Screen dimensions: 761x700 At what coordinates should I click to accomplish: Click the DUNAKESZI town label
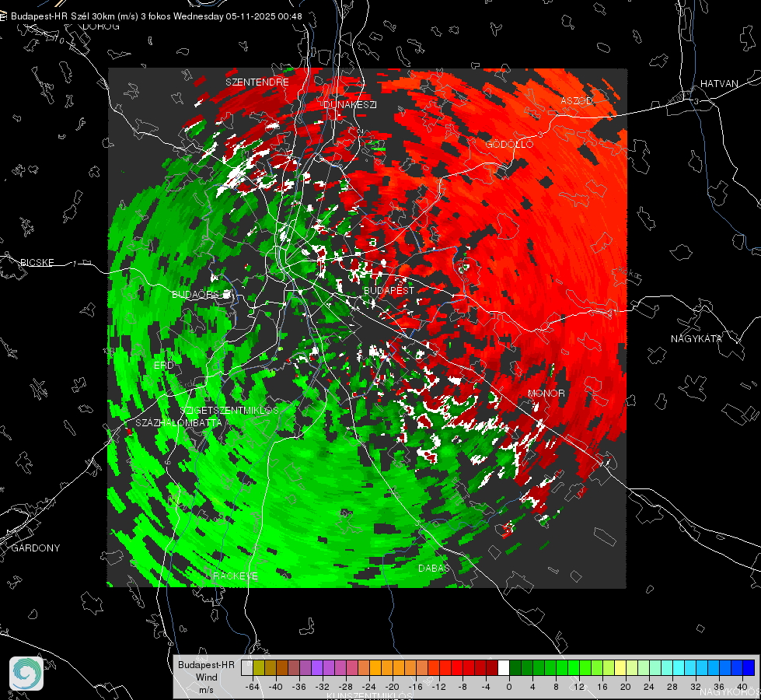pos(350,104)
